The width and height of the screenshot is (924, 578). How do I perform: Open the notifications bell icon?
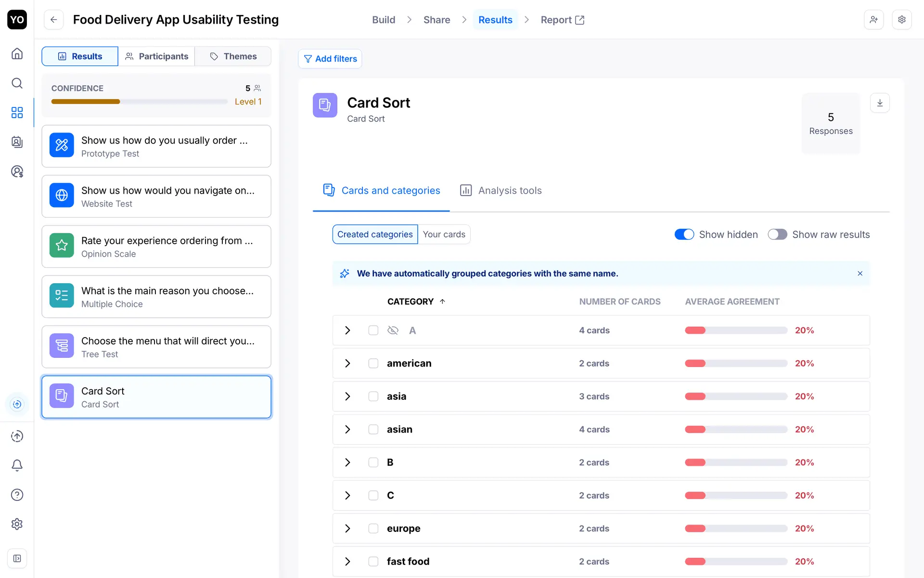click(x=17, y=465)
